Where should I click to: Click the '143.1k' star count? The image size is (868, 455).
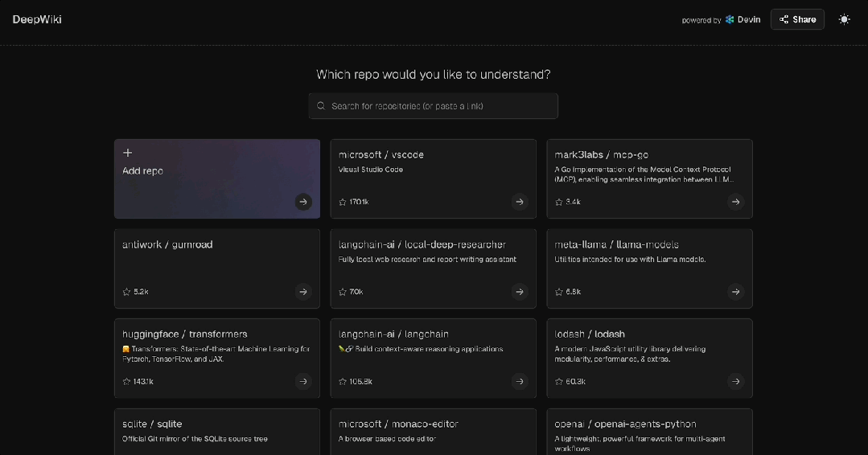[143, 382]
